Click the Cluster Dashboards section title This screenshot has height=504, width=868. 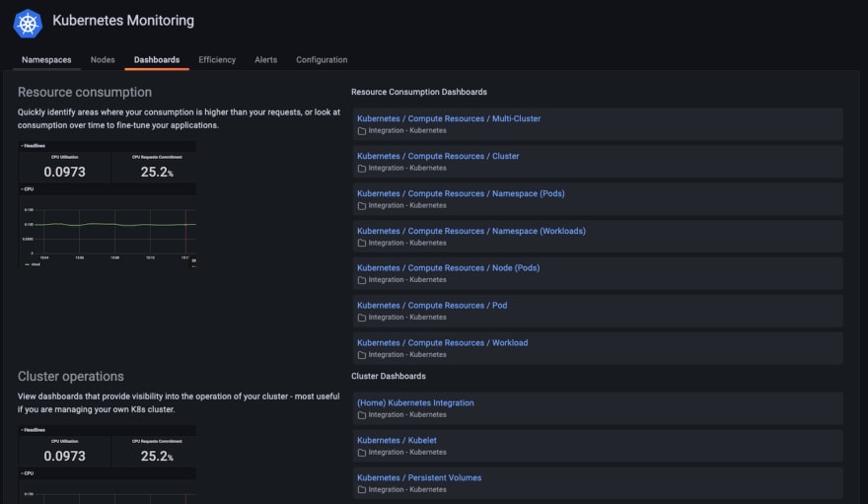(388, 376)
